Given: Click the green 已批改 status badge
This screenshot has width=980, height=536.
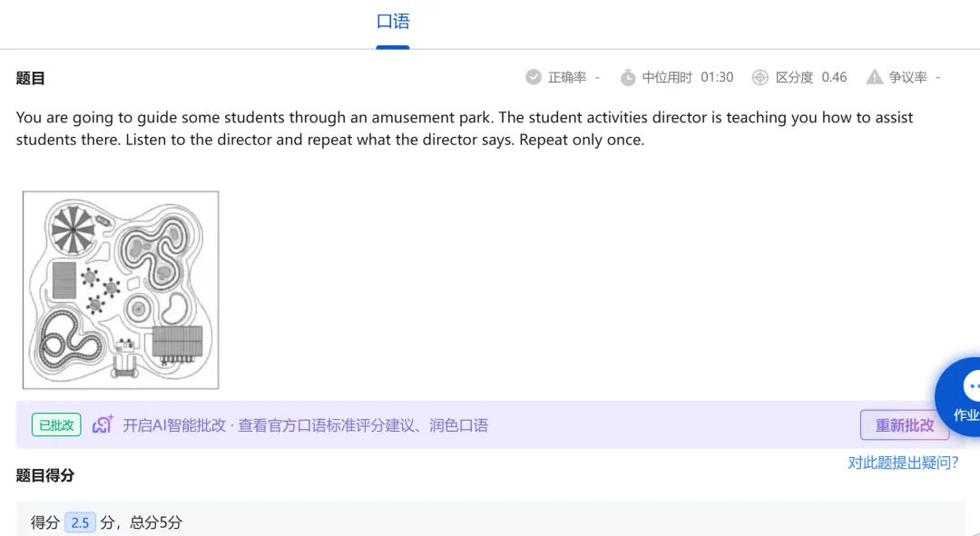Looking at the screenshot, I should [x=55, y=424].
